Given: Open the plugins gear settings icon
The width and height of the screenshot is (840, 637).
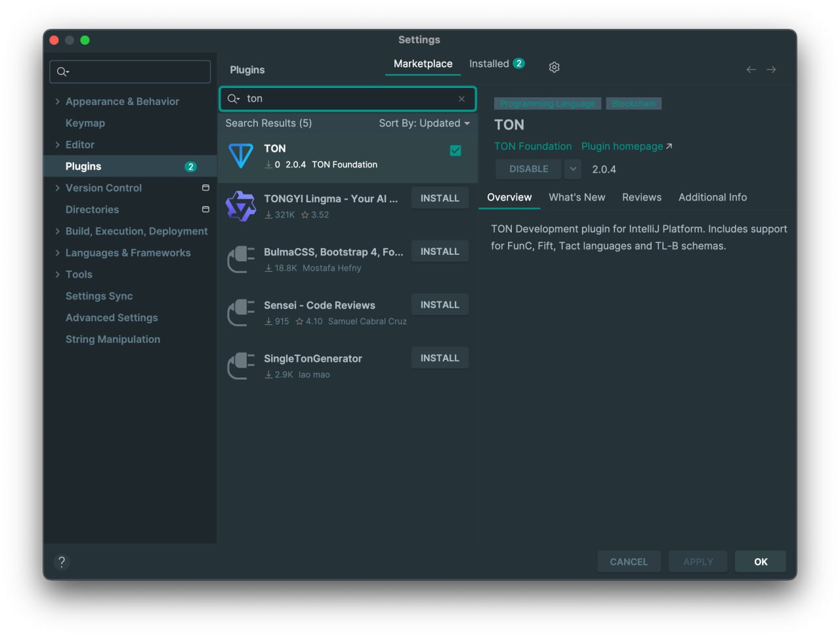Looking at the screenshot, I should [x=554, y=68].
